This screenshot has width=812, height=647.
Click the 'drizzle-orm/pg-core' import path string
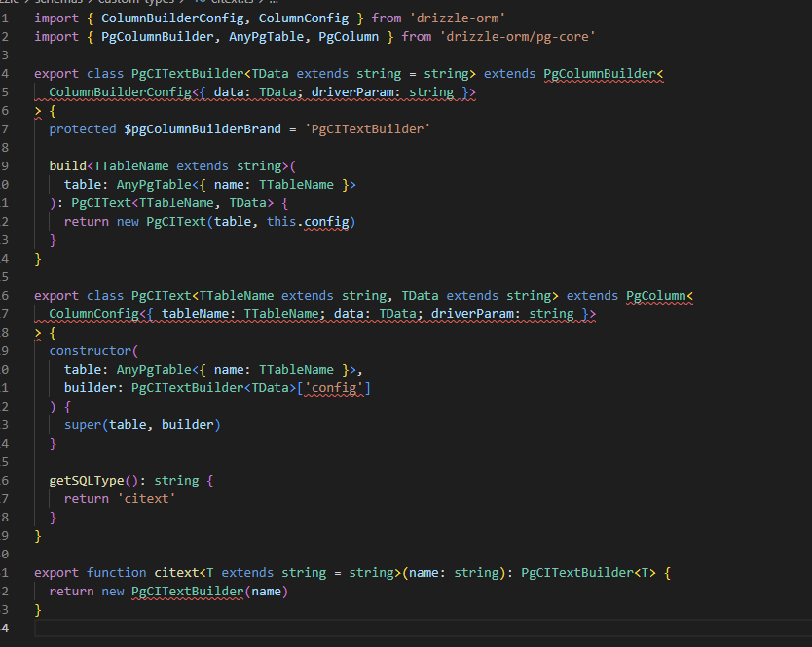pyautogui.click(x=517, y=37)
